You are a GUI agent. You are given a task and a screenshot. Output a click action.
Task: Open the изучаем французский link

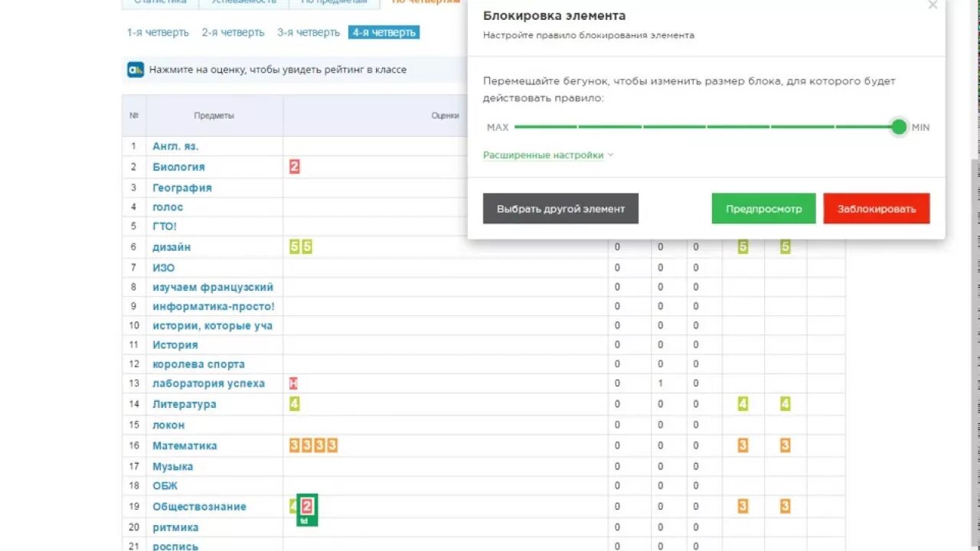tap(213, 287)
